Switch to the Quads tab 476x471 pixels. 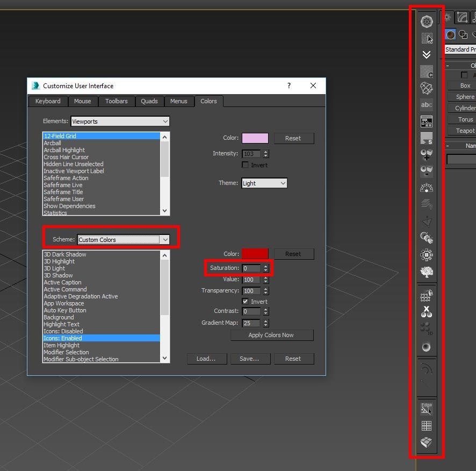coord(149,101)
